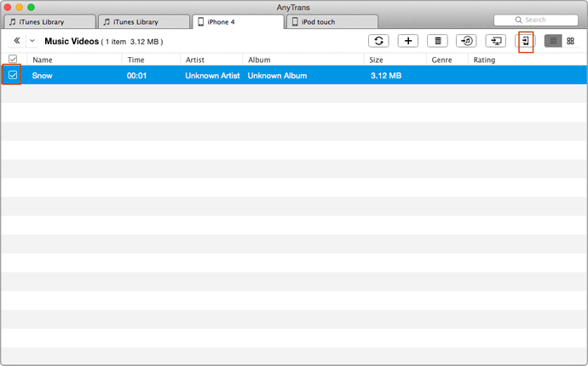The image size is (588, 366).
Task: Click the Send to device button
Action: click(x=526, y=41)
